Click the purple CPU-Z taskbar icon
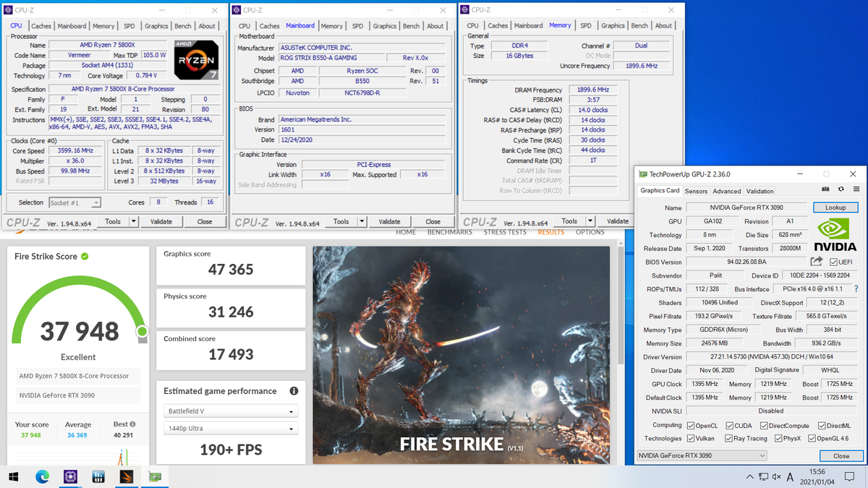868x488 pixels. click(70, 476)
